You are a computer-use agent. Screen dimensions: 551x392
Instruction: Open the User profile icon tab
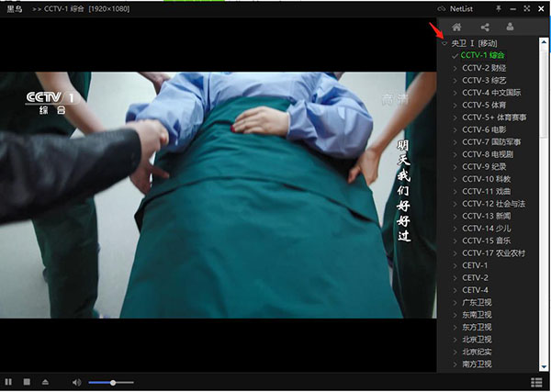(x=512, y=27)
